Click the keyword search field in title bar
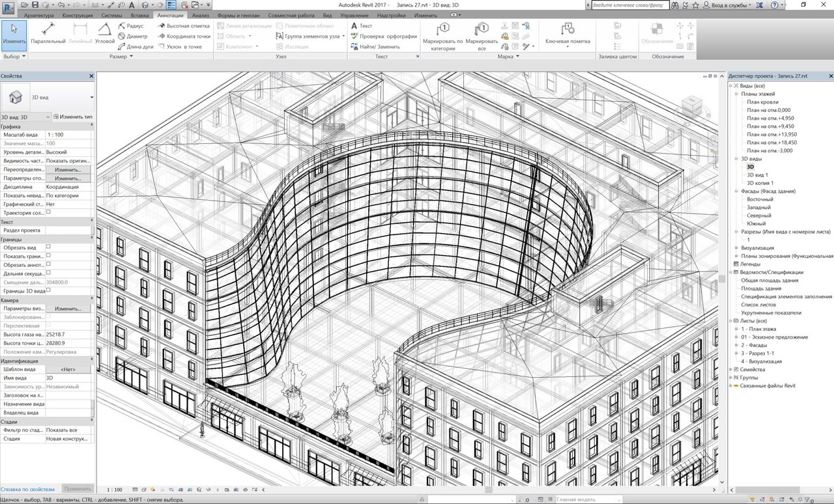 click(629, 5)
